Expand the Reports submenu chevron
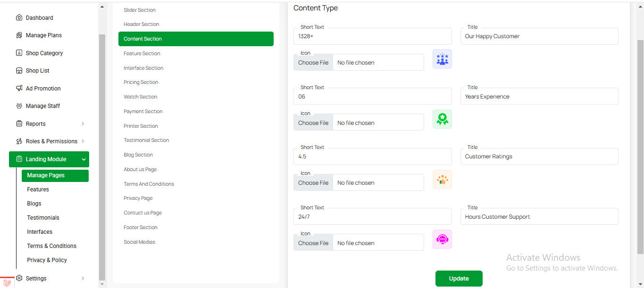 tap(83, 124)
